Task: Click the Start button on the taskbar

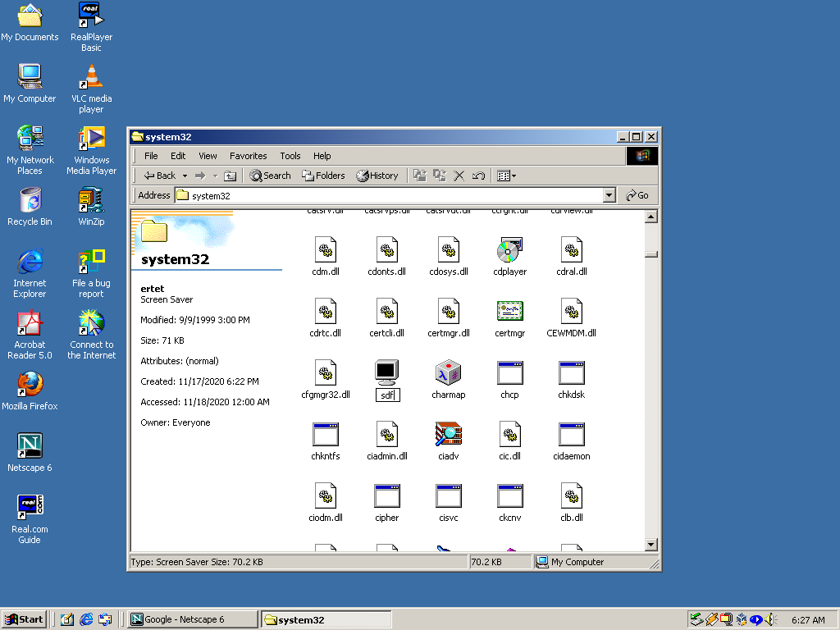Action: 23,619
